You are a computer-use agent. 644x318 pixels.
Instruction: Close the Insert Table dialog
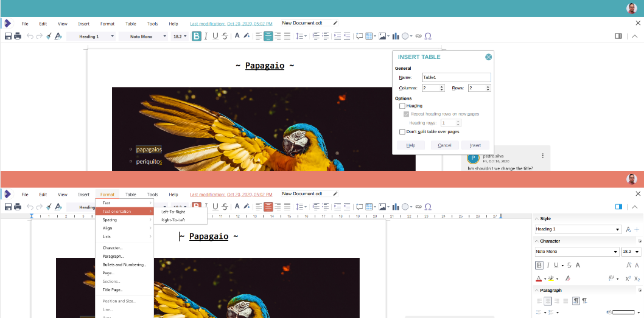(x=488, y=57)
